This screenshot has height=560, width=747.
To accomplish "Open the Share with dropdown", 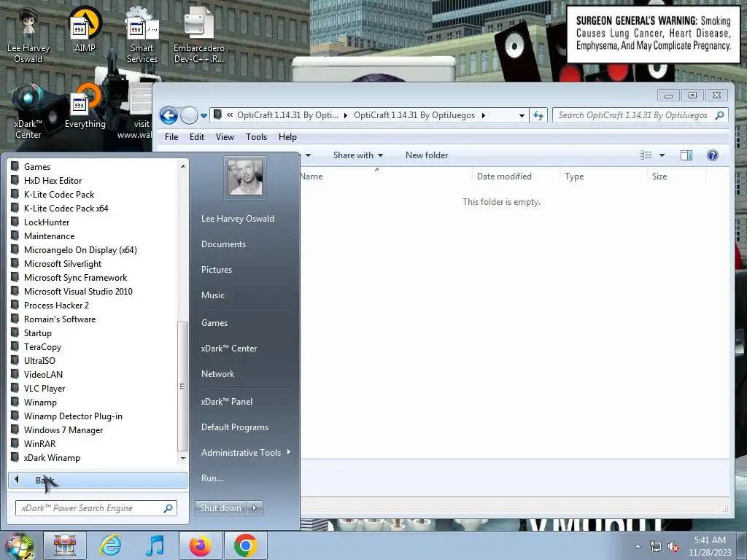I will (x=357, y=155).
